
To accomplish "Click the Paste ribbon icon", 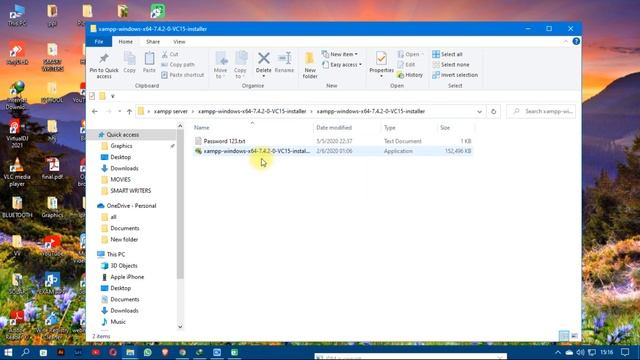I will (x=149, y=62).
